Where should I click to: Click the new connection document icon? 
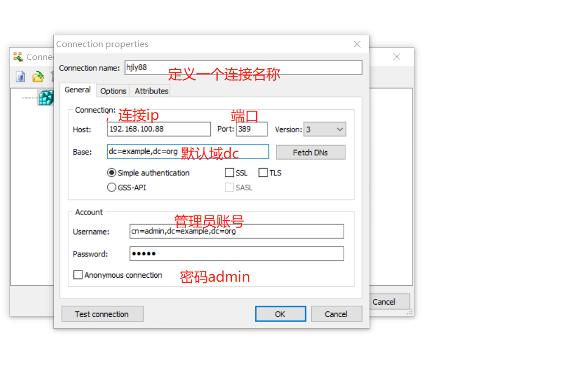coord(21,77)
